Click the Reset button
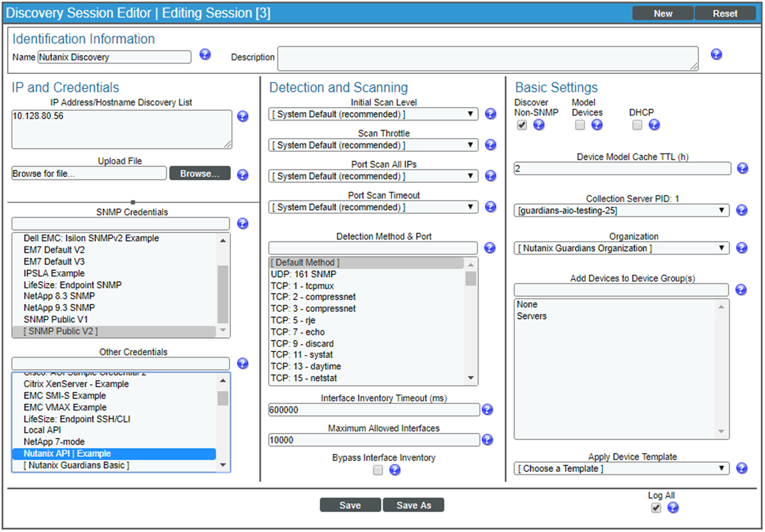The height and width of the screenshot is (532, 765). pos(725,13)
